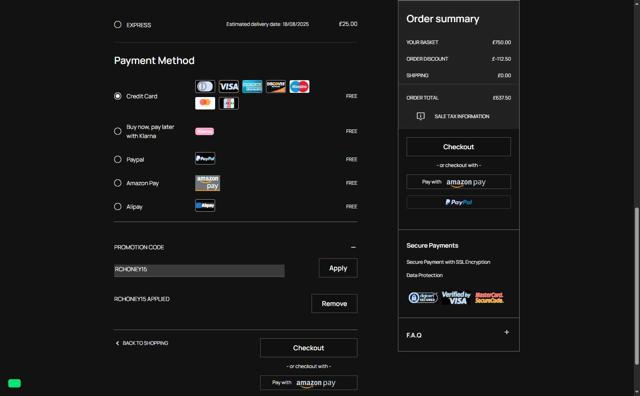Click the JCB card icon
This screenshot has height=396, width=640.
pos(229,103)
